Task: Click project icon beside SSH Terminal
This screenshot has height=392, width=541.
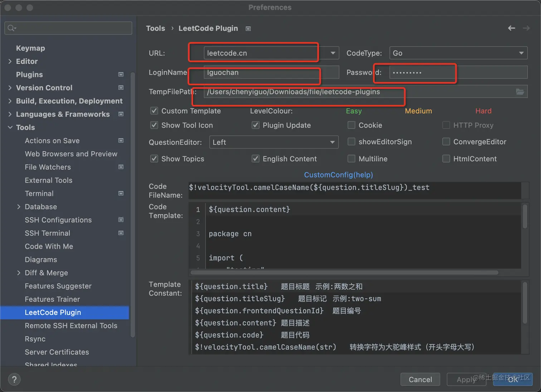Action: coord(121,233)
